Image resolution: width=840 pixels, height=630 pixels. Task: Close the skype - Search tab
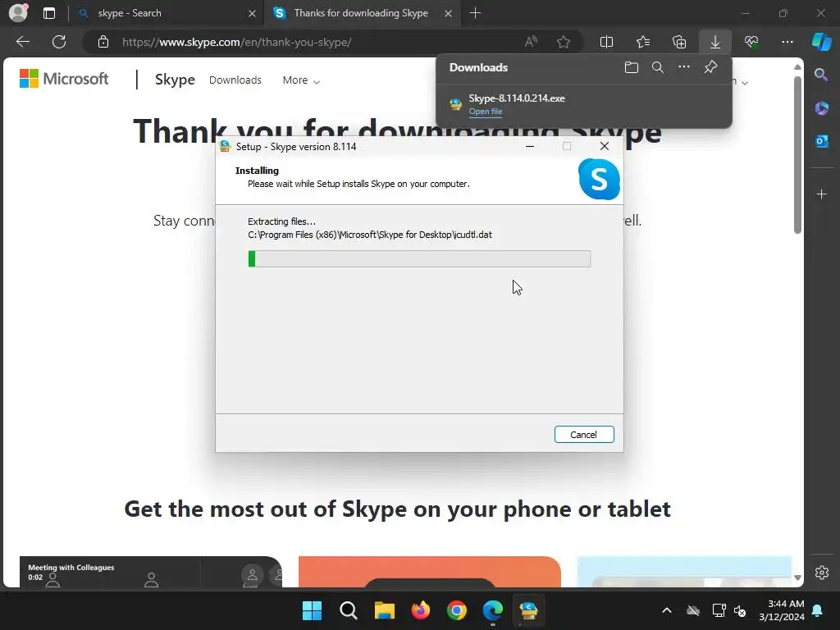252,13
